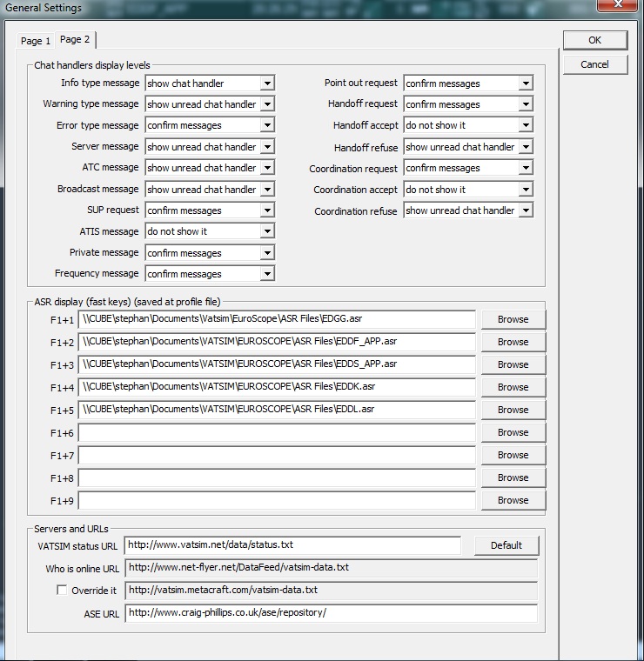Expand the Frequency message dropdown

[x=210, y=274]
